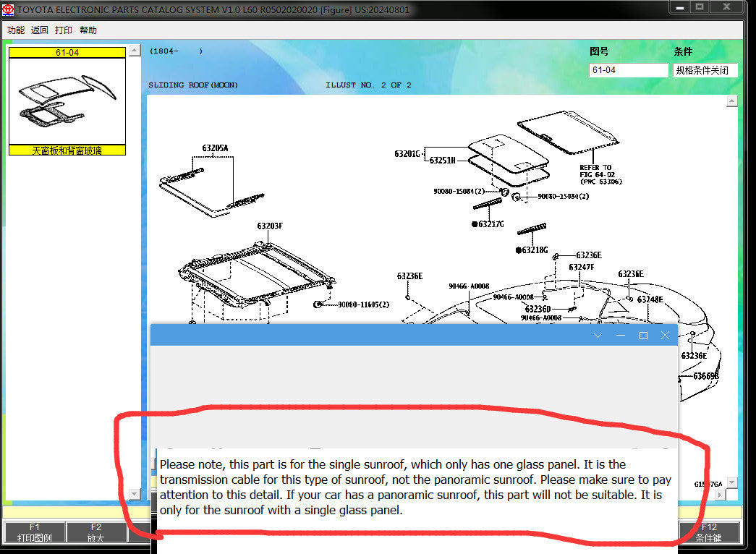Click the F2 放大 zoom button

[95, 532]
